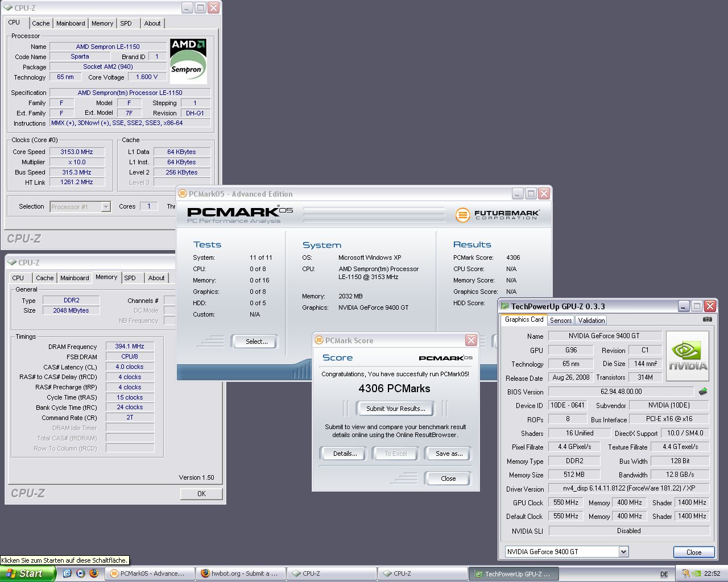
Task: Open the GPU-Z title bar window icon
Action: pos(504,306)
